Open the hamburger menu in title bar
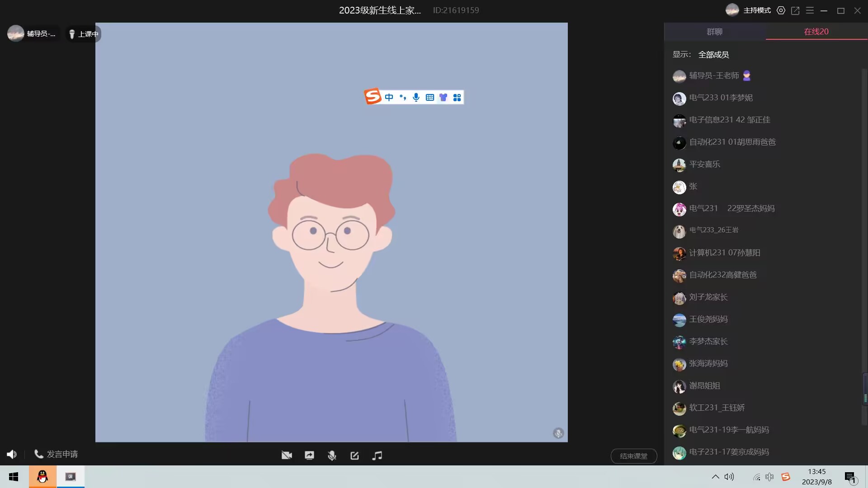 point(810,10)
